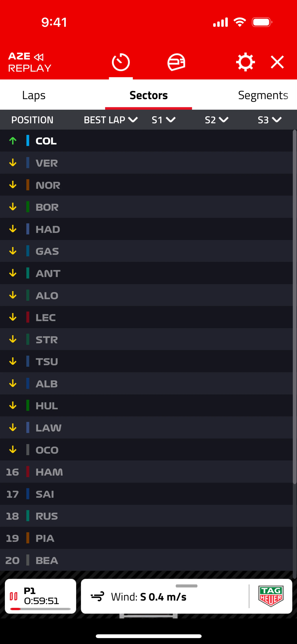Viewport: 297px width, 644px height.
Task: Click the replay progress bar under P1
Action: tap(40, 609)
